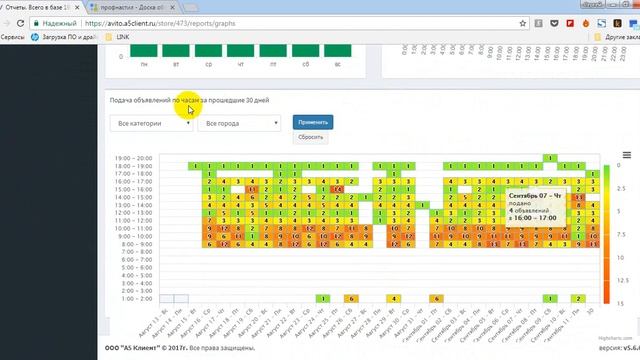Reload the page with the refresh icon
The image size is (640, 360).
[20, 23]
